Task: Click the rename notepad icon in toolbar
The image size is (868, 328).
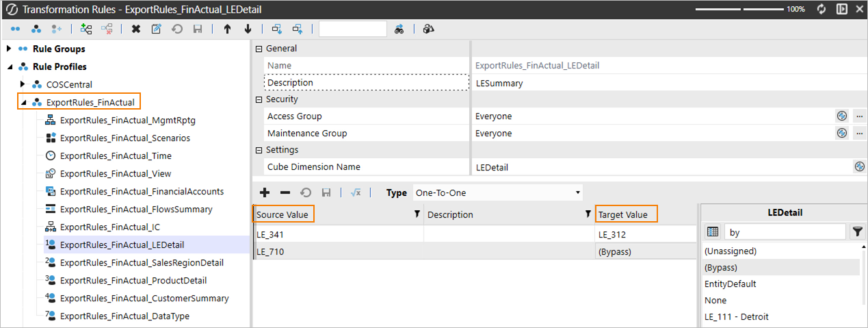Action: click(157, 29)
